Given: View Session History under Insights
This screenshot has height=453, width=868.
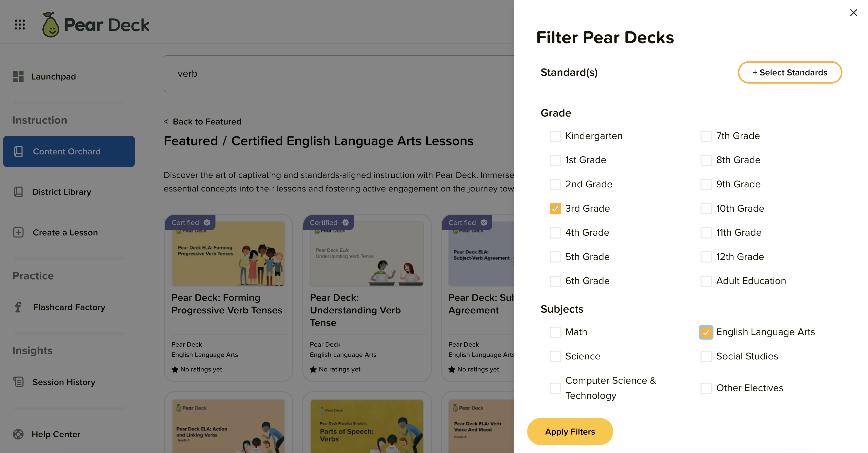Looking at the screenshot, I should click(x=64, y=382).
